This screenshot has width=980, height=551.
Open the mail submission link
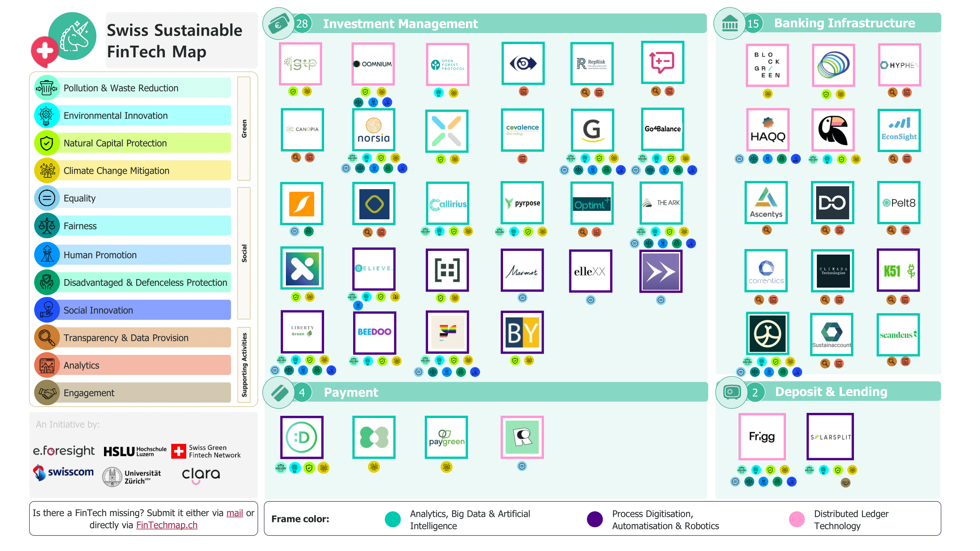pyautogui.click(x=234, y=512)
